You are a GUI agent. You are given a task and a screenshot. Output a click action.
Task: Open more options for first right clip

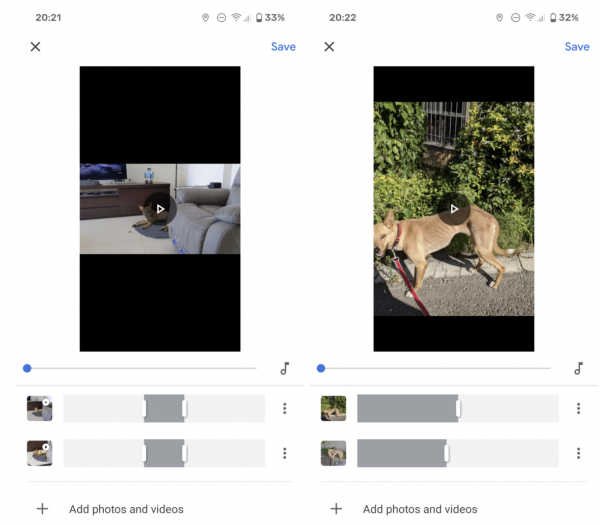tap(578, 408)
